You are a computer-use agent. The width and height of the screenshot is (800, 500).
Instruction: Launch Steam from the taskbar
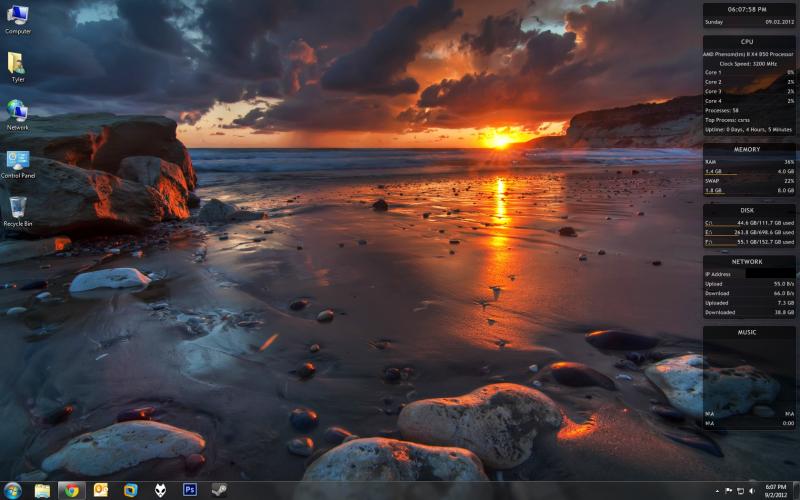tap(218, 490)
